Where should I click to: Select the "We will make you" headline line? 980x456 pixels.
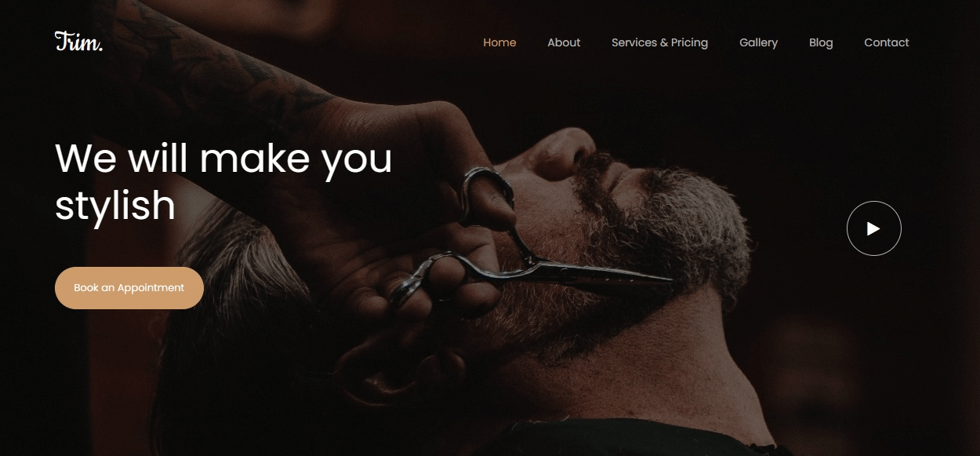(x=223, y=158)
